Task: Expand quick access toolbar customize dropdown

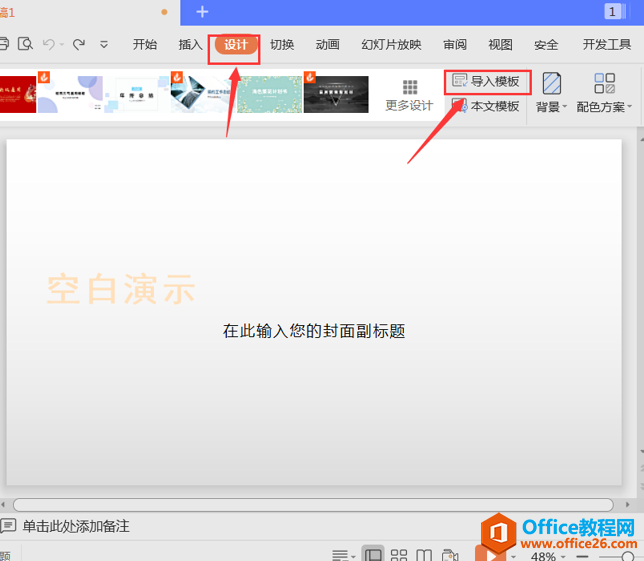Action: point(104,45)
